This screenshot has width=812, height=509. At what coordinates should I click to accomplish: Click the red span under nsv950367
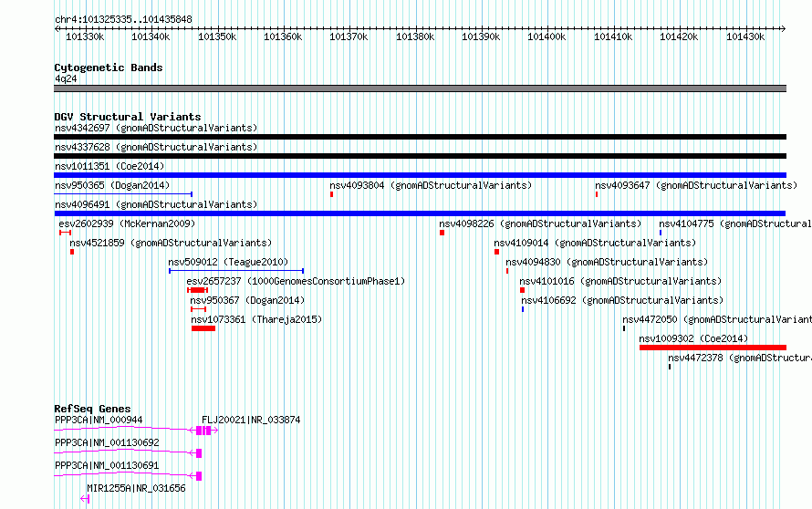click(x=198, y=309)
